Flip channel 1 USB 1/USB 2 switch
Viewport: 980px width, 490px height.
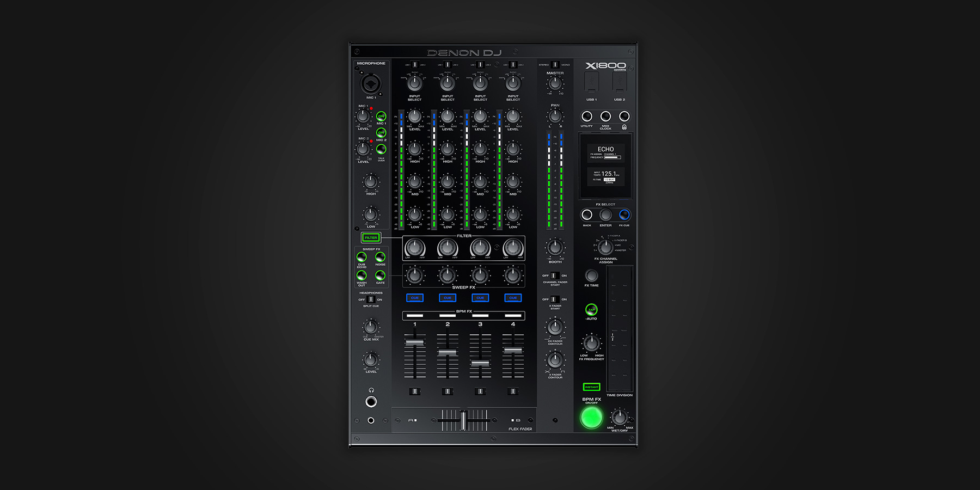pyautogui.click(x=415, y=65)
